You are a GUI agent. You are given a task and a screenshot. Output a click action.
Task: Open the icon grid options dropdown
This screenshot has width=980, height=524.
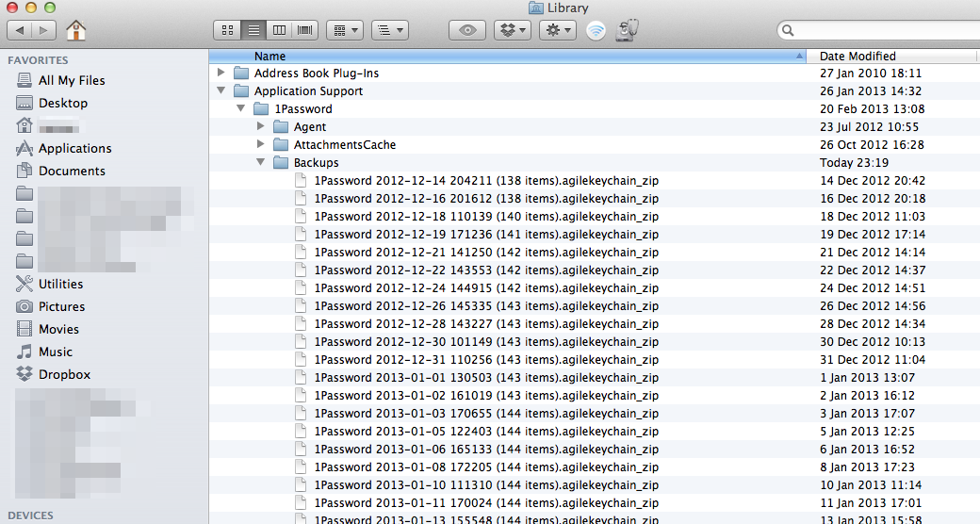(345, 30)
